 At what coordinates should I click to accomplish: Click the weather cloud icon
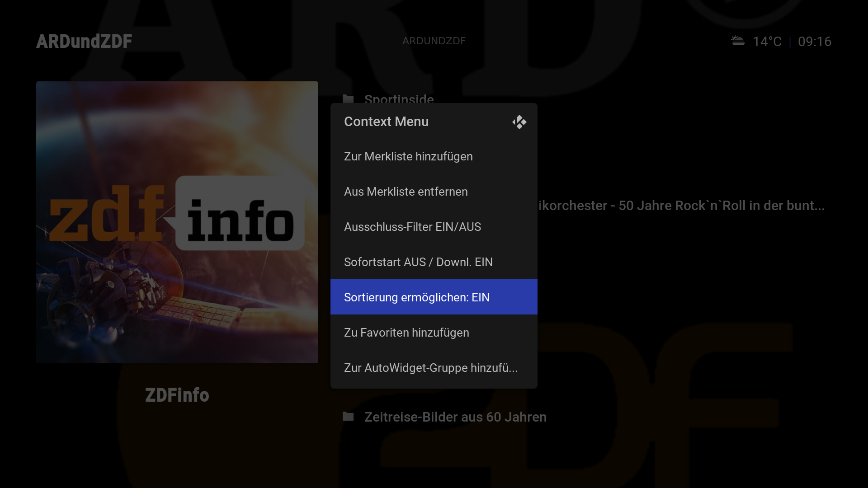[x=738, y=41]
